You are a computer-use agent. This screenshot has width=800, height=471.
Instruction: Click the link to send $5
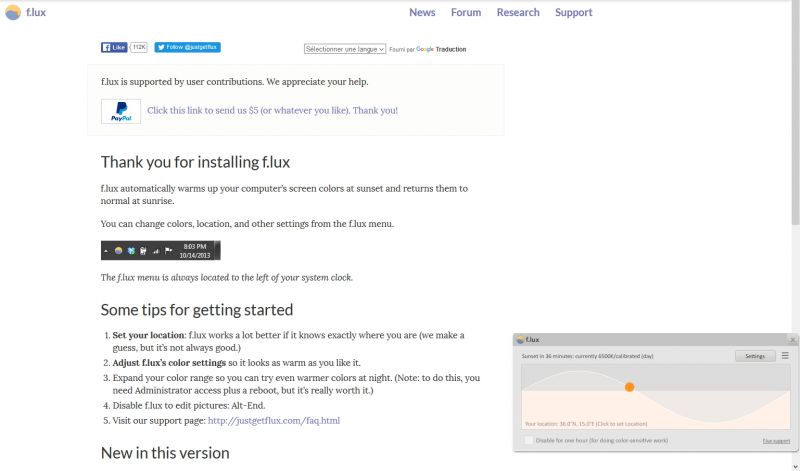(272, 110)
